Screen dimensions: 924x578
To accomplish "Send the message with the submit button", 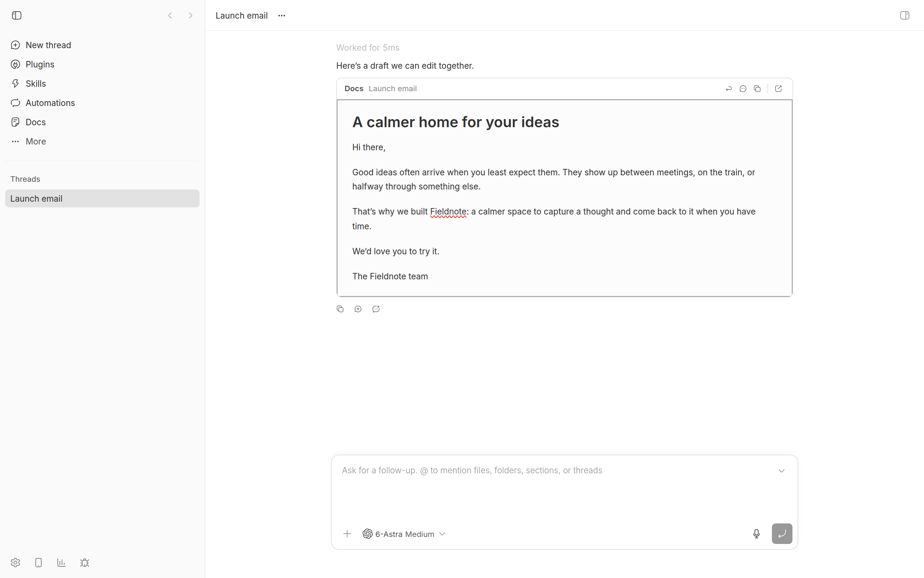I will (x=782, y=534).
